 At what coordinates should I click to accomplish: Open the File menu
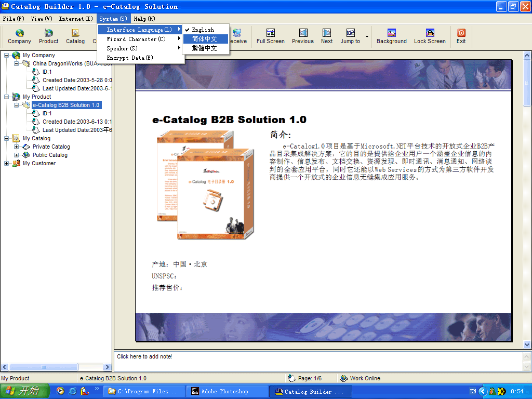pyautogui.click(x=14, y=19)
